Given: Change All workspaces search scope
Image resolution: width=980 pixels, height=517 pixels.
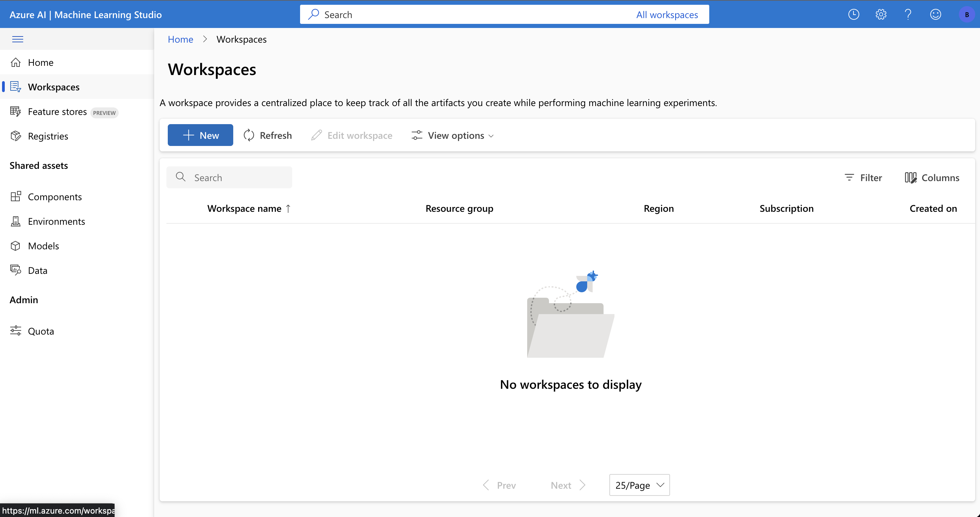Looking at the screenshot, I should [667, 14].
